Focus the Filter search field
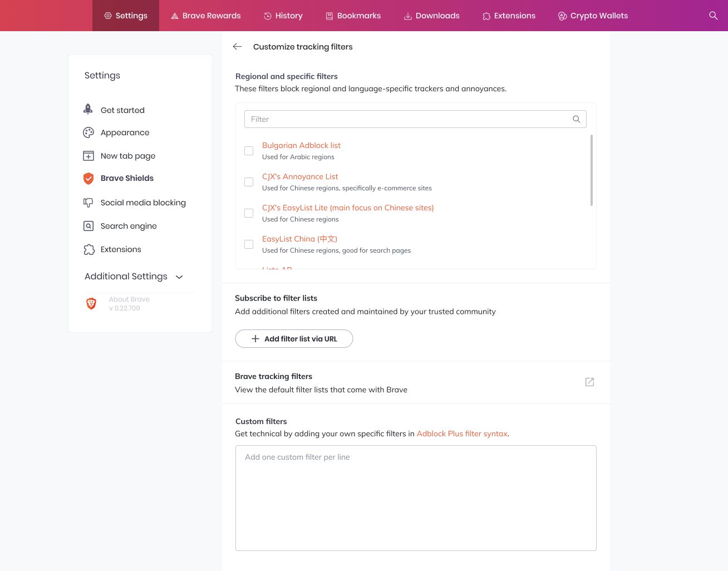728x571 pixels. (x=415, y=119)
